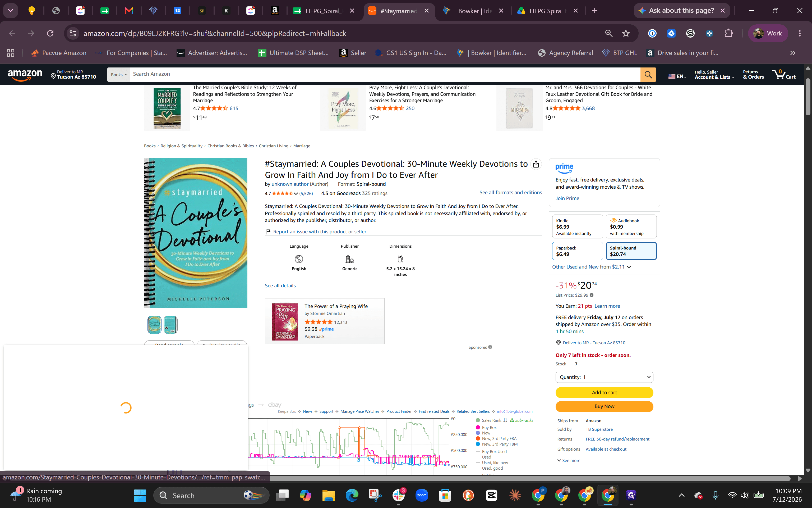
Task: Select the Audiobook $0.99 format
Action: 631,227
